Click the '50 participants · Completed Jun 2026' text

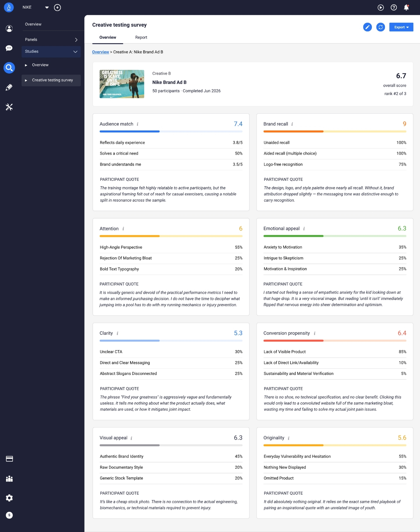(186, 91)
